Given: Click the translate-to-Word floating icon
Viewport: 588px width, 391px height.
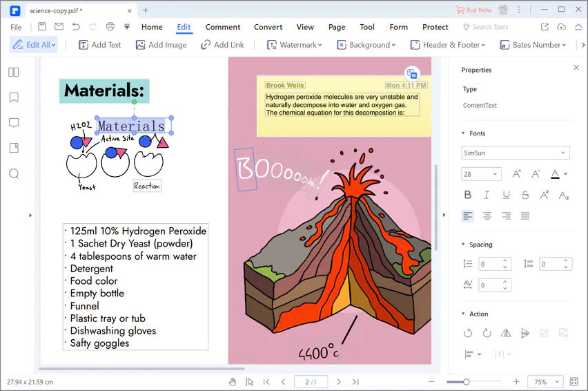Looking at the screenshot, I should pyautogui.click(x=412, y=73).
